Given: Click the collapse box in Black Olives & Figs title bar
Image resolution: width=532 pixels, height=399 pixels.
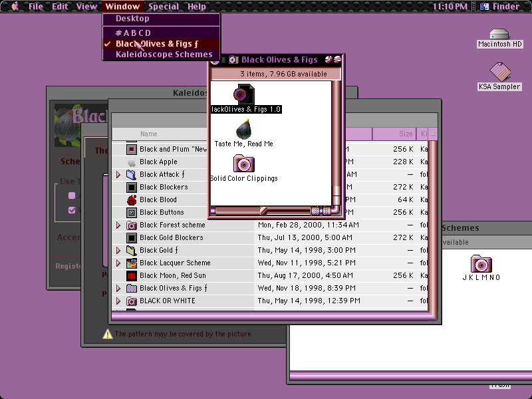Looking at the screenshot, I should [x=337, y=60].
